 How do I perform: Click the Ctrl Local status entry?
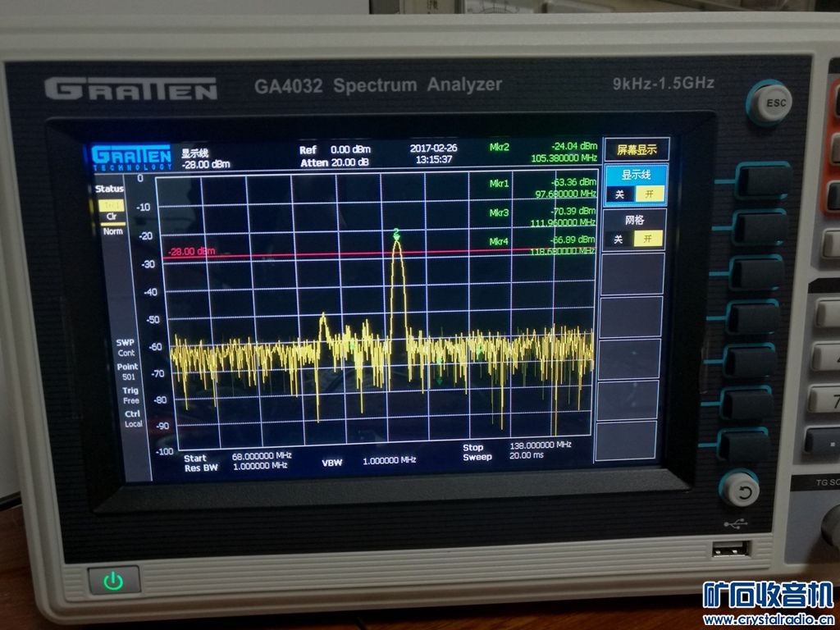tap(133, 419)
